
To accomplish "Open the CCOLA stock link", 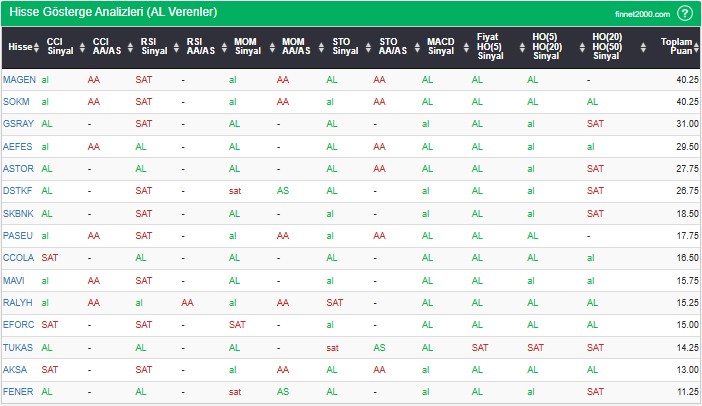I will pos(19,257).
